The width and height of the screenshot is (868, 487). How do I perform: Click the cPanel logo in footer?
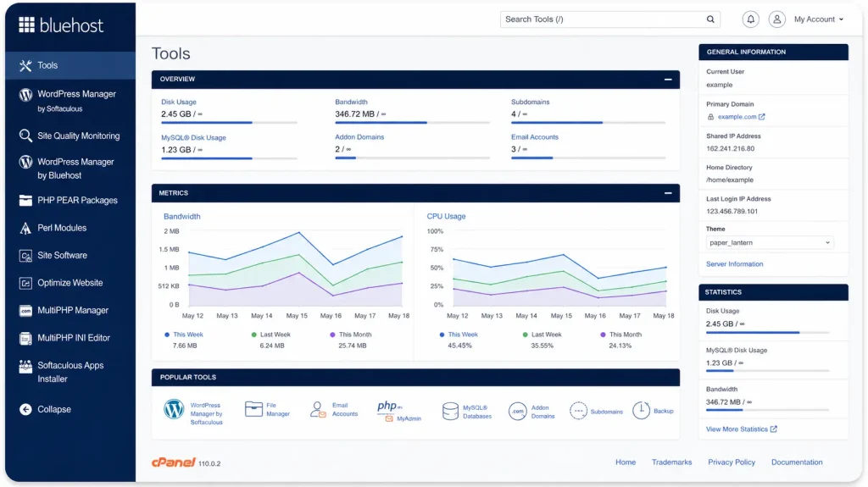(173, 462)
